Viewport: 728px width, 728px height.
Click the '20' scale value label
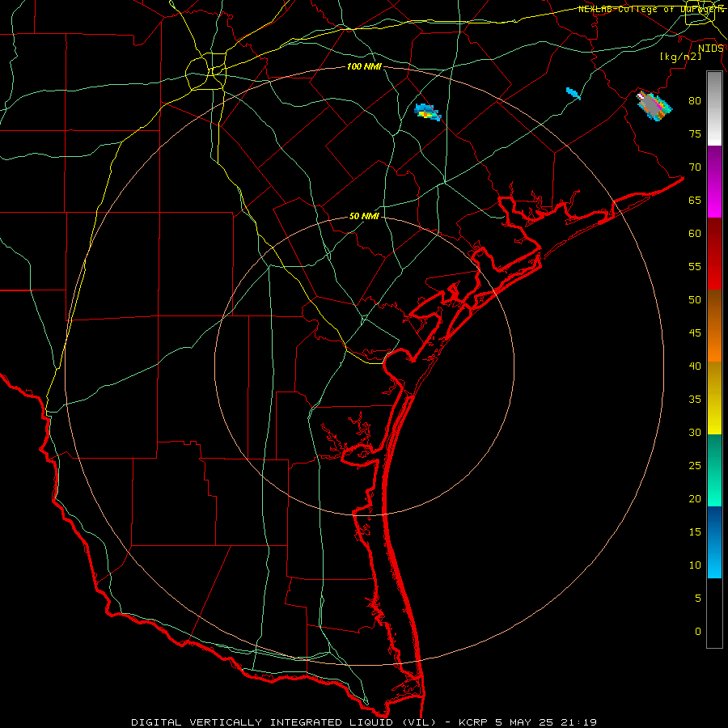tap(695, 499)
